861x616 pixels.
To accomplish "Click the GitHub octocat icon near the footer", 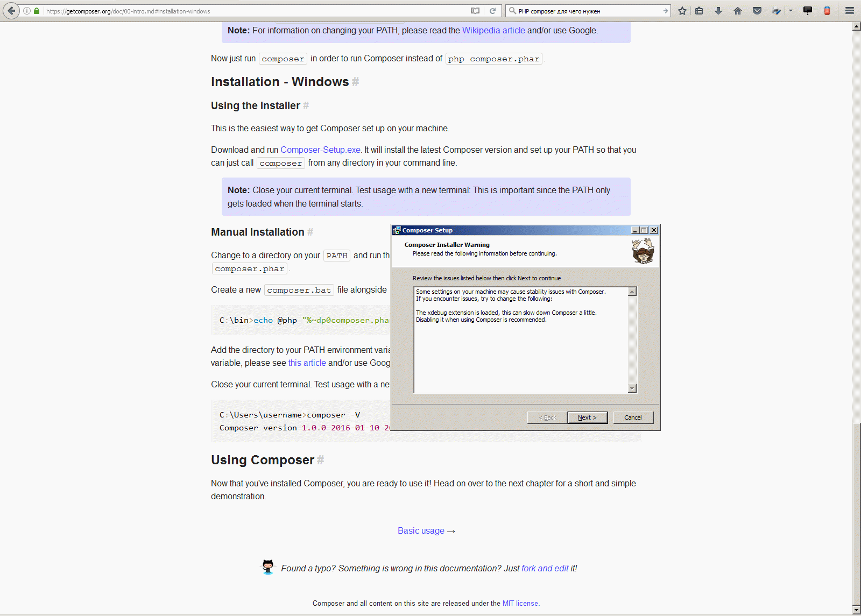I will [x=268, y=567].
